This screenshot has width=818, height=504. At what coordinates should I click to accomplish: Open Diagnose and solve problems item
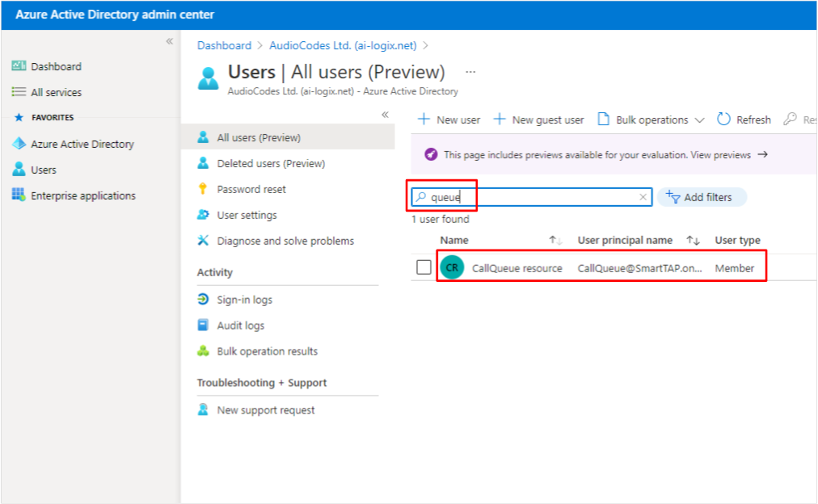285,241
